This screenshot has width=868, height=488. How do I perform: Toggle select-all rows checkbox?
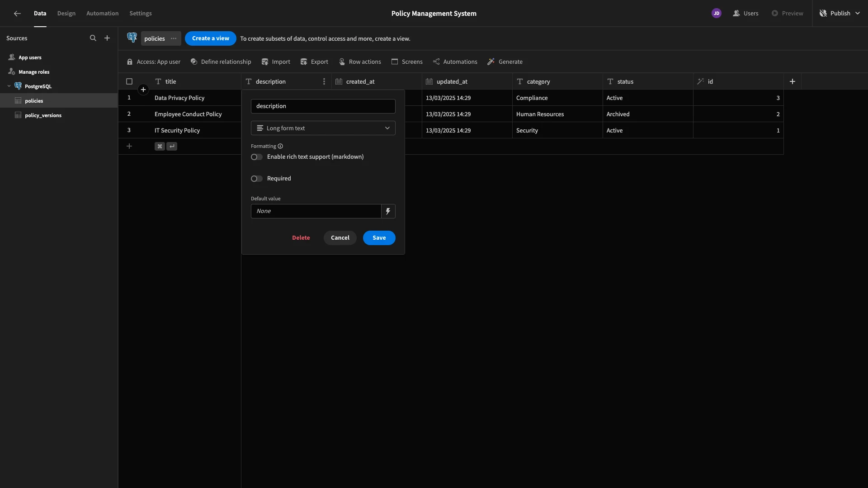pyautogui.click(x=129, y=82)
